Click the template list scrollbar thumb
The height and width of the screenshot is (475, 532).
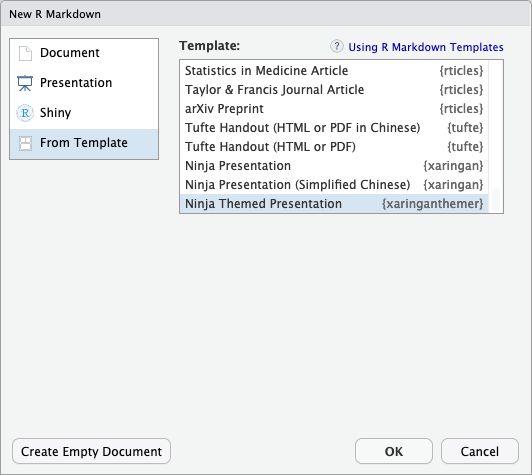point(496,200)
